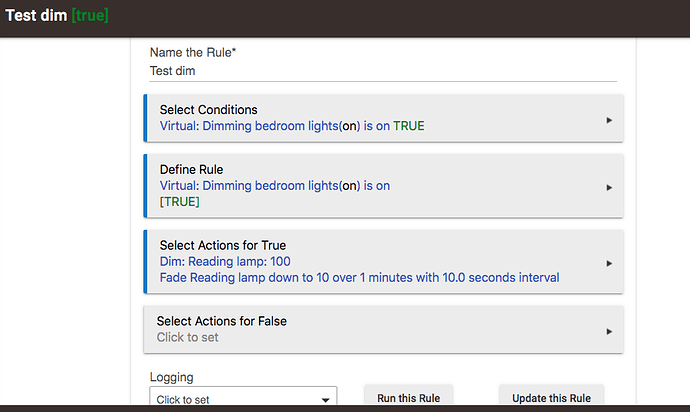Click the green [TRUE] rule result text
The image size is (690, 412).
(180, 202)
